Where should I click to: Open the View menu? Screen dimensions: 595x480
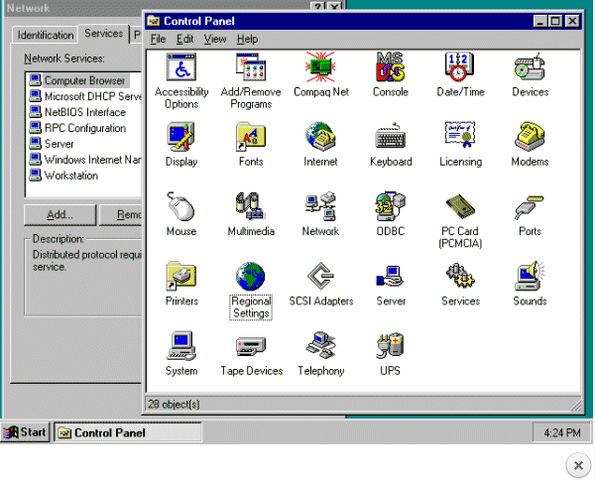[x=215, y=39]
